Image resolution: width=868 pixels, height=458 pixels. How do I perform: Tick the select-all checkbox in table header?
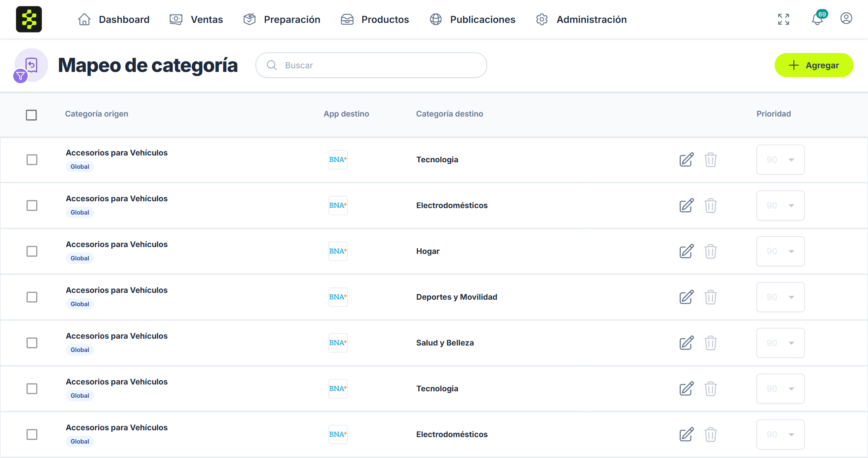point(31,115)
